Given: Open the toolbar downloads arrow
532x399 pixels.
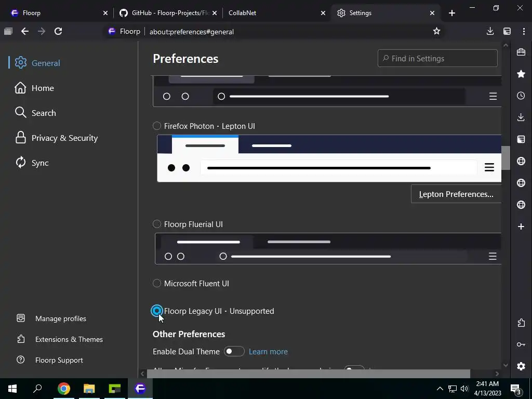Looking at the screenshot, I should [490, 31].
